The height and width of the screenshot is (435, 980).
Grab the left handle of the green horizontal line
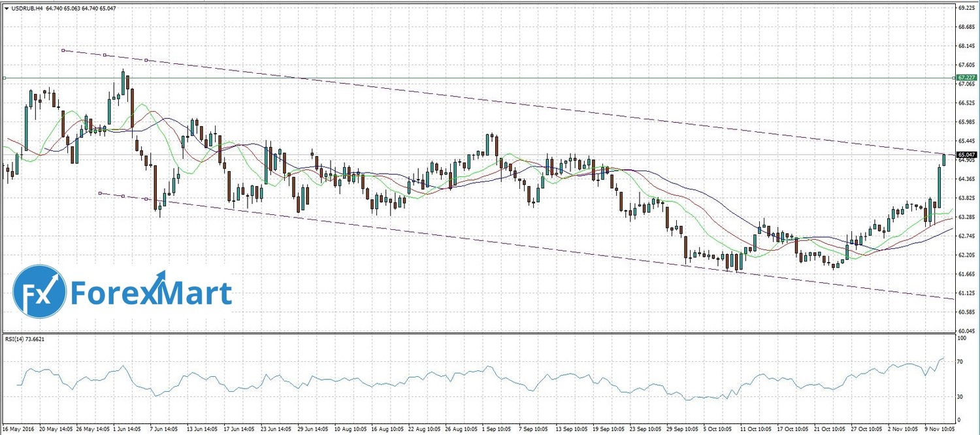pyautogui.click(x=5, y=78)
